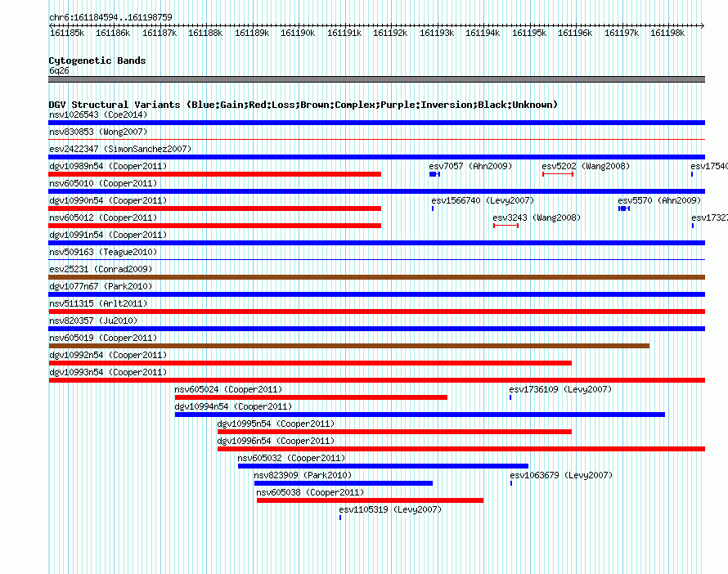Click the nsv1026543 (Coe2014) variant label

pos(98,114)
